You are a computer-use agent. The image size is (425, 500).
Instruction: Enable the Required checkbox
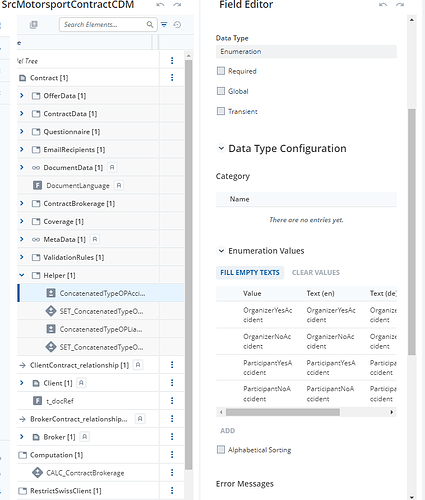point(221,71)
